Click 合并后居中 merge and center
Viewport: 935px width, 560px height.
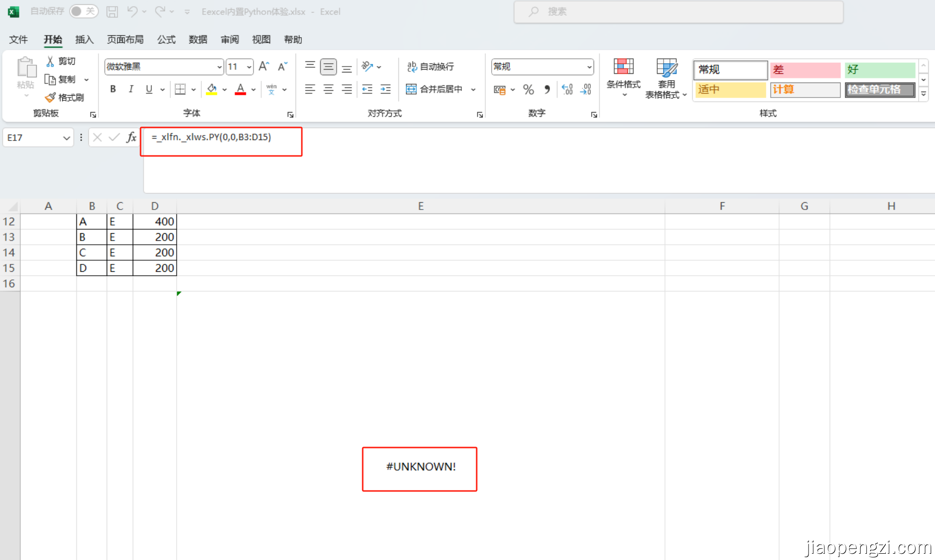[434, 89]
